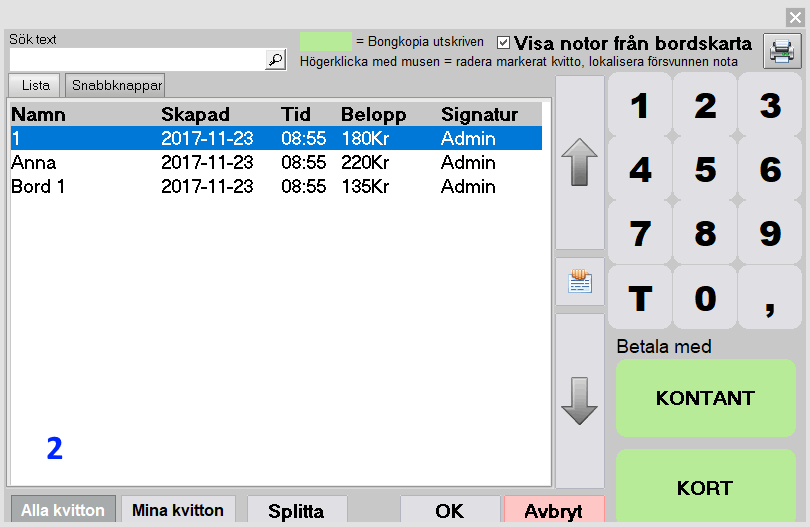
Task: Pay with KORT
Action: 705,489
